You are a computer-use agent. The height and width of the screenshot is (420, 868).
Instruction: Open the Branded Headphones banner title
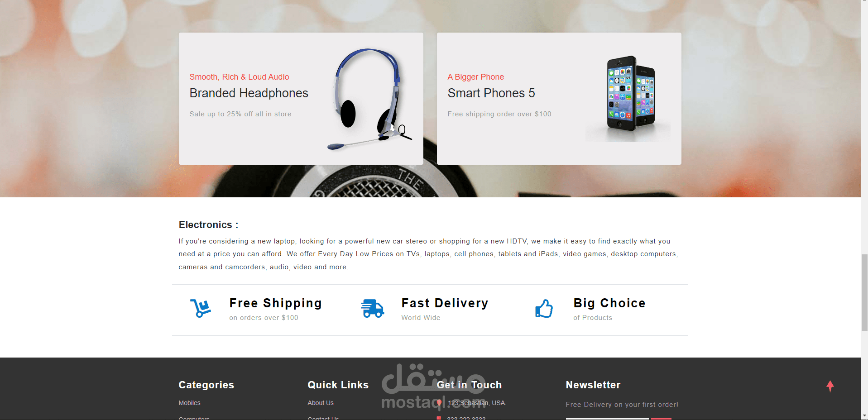click(249, 93)
